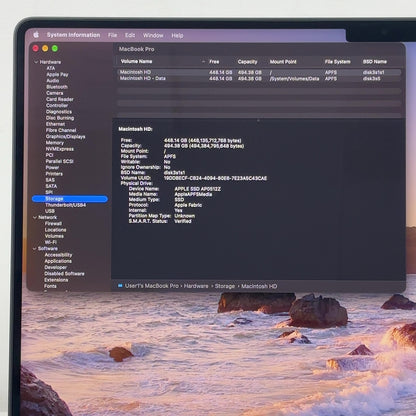Screen dimensions: 416x416
Task: Select Graphics/Displays in the sidebar
Action: click(x=65, y=137)
